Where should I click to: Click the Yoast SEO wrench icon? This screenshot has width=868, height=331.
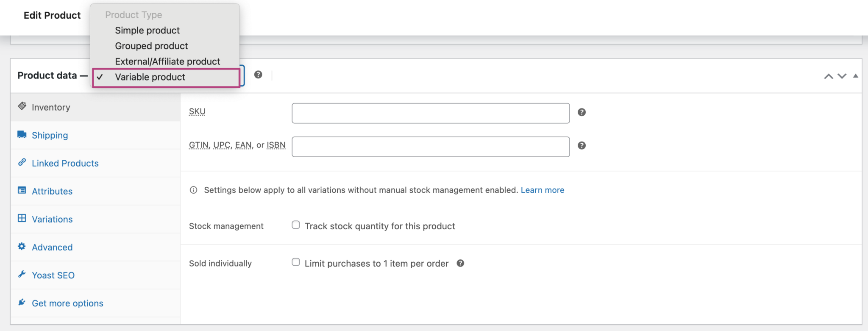[x=22, y=274]
